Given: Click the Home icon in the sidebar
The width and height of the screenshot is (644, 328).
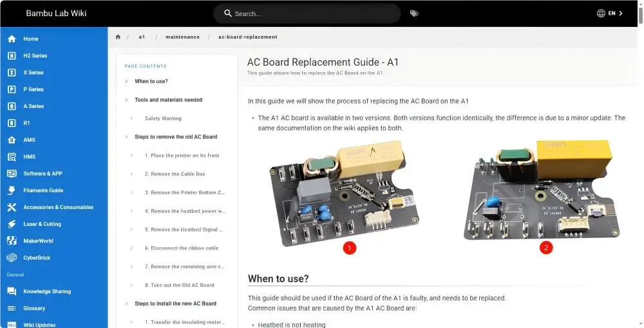Looking at the screenshot, I should pos(12,39).
